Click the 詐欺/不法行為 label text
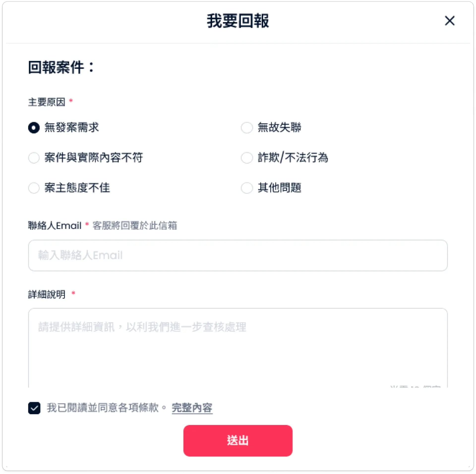476x474 pixels. coord(293,158)
